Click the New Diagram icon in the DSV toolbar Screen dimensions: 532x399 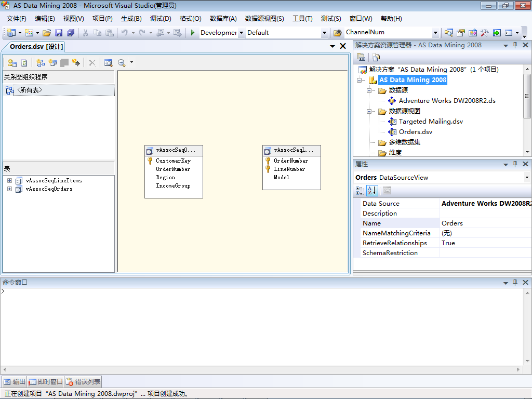coord(41,63)
